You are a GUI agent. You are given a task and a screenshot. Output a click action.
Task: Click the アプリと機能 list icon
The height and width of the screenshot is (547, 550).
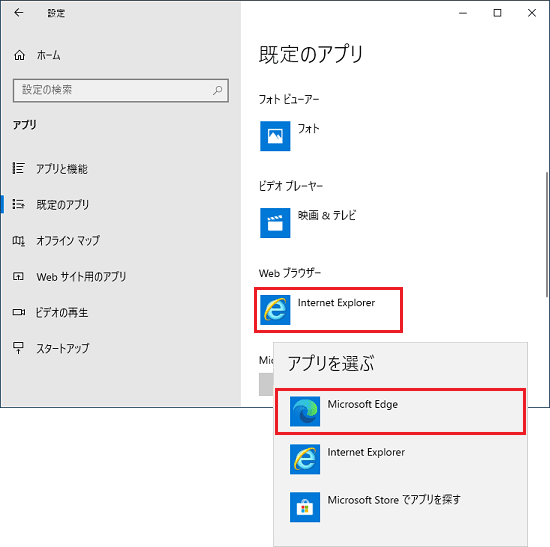(19, 168)
